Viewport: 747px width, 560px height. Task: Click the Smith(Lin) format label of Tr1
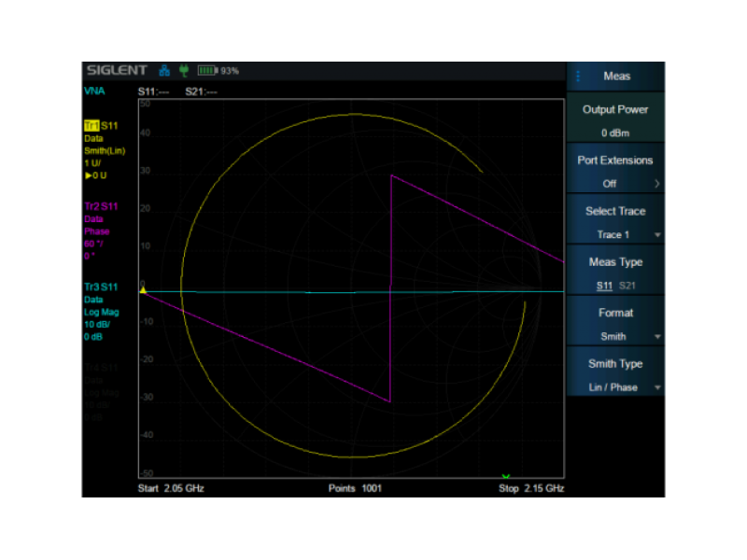coord(105,151)
